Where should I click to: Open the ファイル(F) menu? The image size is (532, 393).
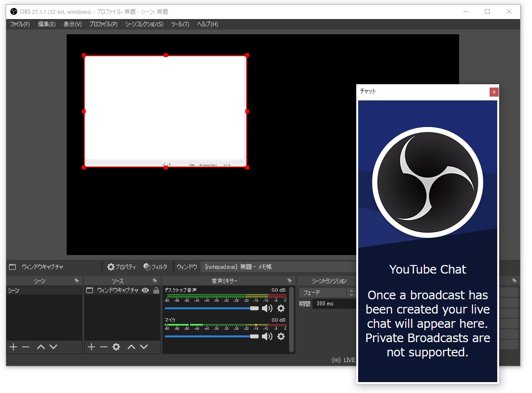20,24
